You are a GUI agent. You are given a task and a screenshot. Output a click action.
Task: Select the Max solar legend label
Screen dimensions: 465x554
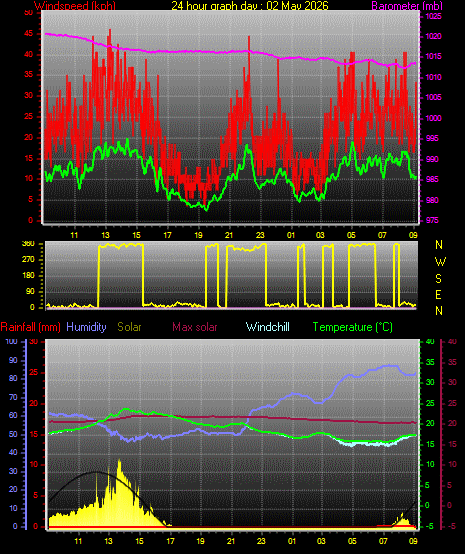coord(195,327)
